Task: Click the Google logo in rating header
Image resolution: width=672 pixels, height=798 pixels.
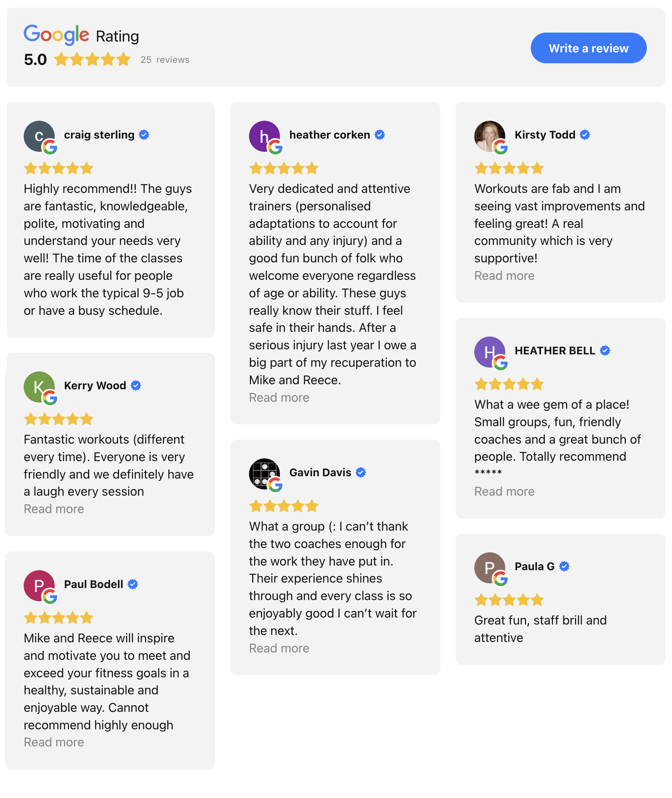Action: (x=56, y=35)
